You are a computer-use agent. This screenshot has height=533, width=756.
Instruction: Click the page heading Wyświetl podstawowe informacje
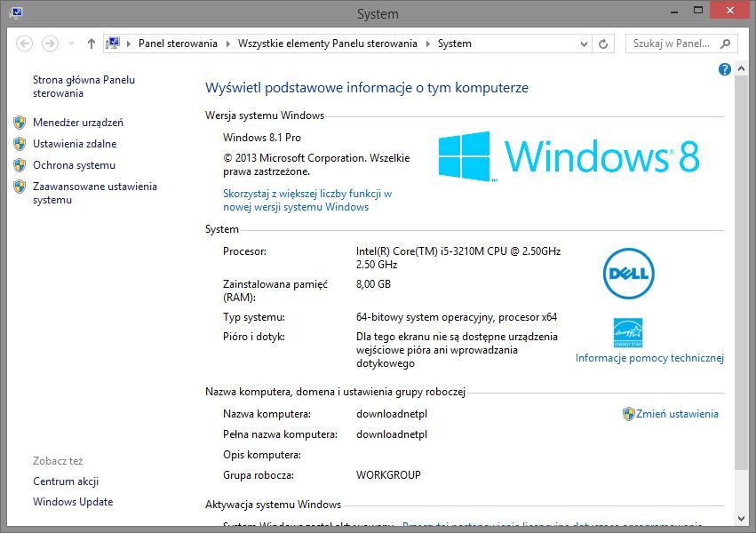pyautogui.click(x=366, y=88)
